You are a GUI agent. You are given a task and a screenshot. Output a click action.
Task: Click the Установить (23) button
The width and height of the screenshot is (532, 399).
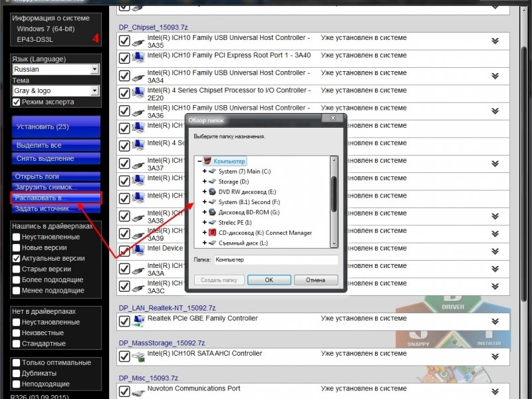tap(56, 126)
